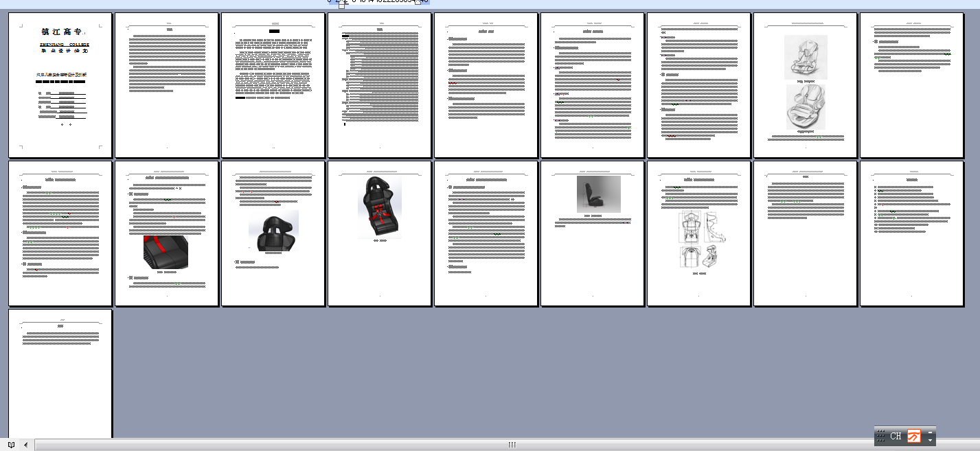Click the CH language indicator
Image resolution: width=980 pixels, height=451 pixels.
(896, 437)
